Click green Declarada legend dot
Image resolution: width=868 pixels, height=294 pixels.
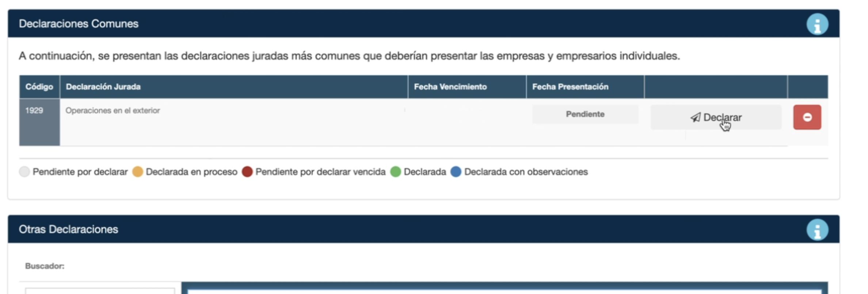click(x=396, y=172)
